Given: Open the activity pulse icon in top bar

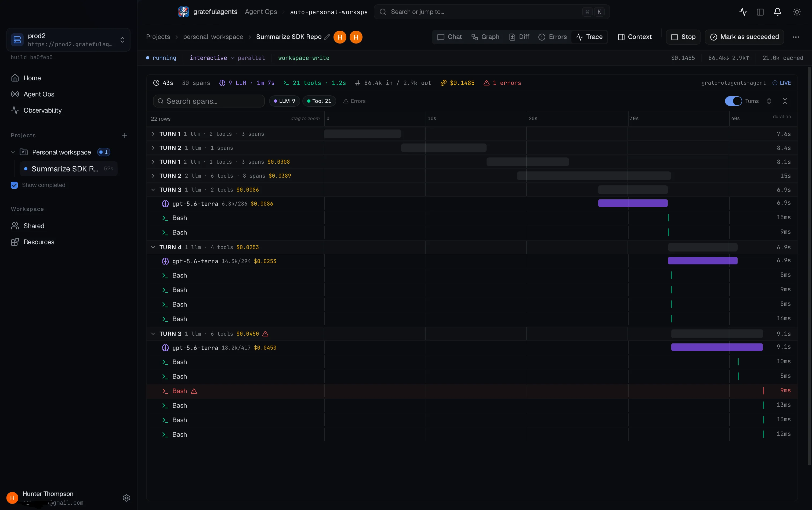Looking at the screenshot, I should [743, 12].
